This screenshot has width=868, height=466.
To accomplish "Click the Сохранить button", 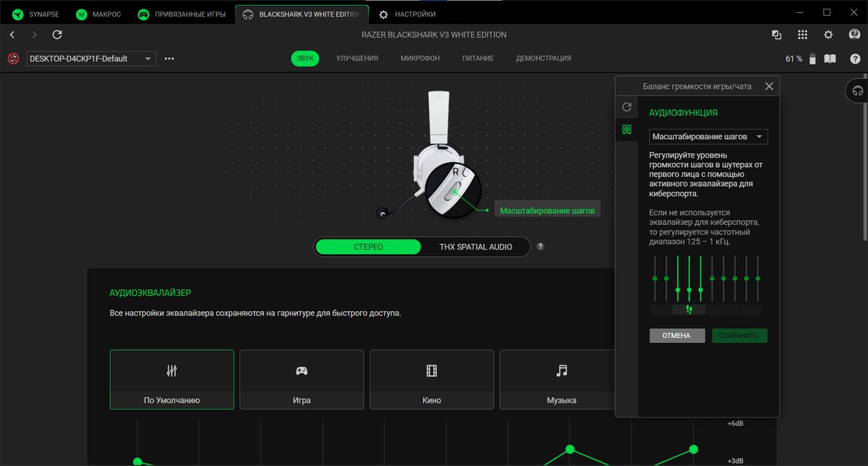I will click(739, 336).
